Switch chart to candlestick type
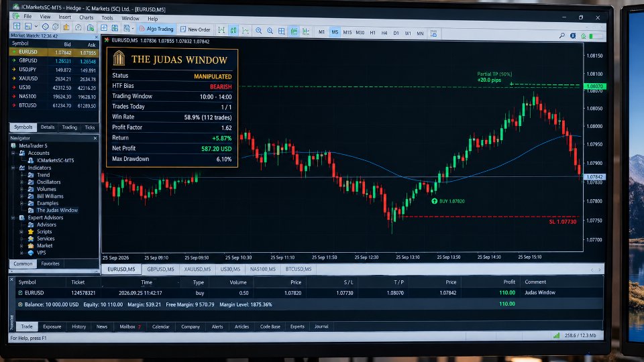Viewport: 644px width, 362px height. tap(233, 30)
